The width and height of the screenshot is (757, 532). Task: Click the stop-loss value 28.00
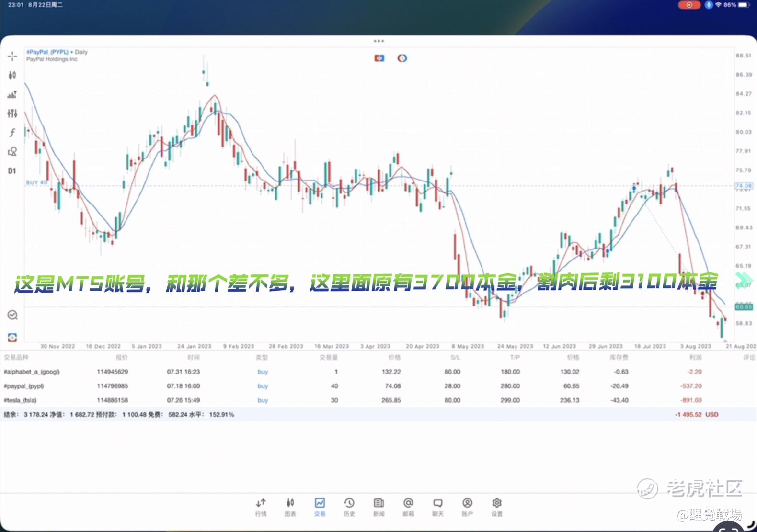(452, 386)
